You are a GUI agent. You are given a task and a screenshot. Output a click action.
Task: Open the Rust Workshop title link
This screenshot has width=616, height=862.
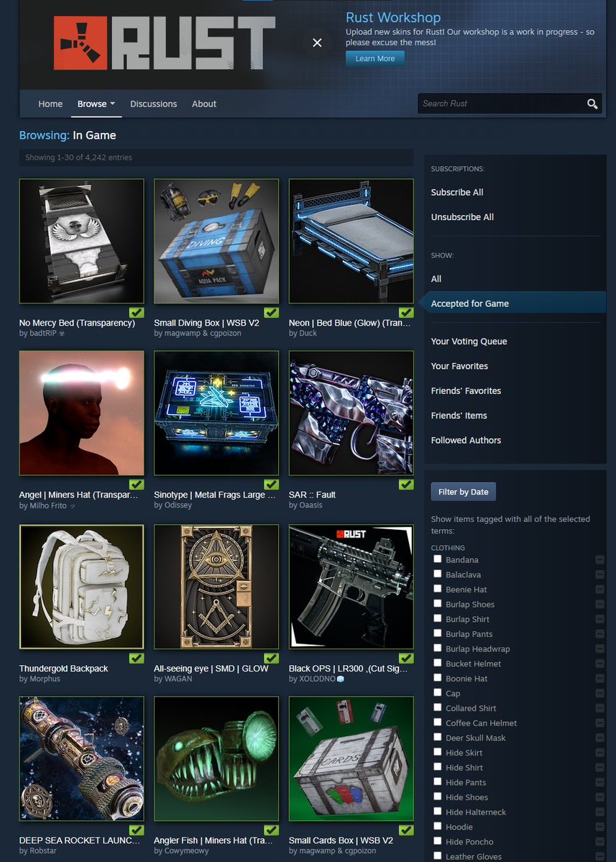pyautogui.click(x=393, y=17)
